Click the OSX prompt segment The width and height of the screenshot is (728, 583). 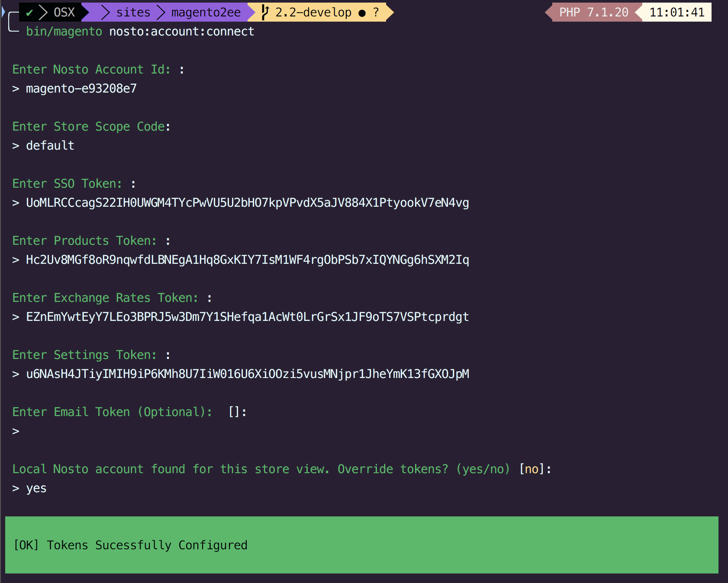coord(64,13)
